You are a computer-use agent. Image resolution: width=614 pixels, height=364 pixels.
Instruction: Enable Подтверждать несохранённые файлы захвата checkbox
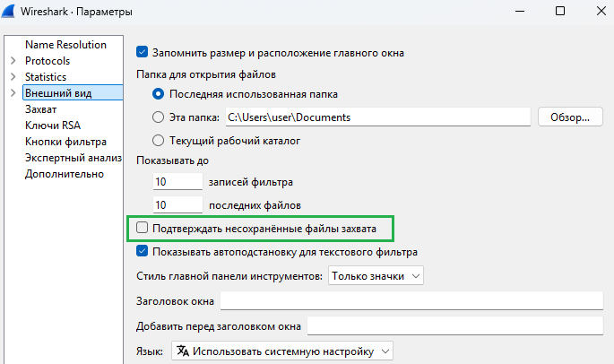coord(142,227)
